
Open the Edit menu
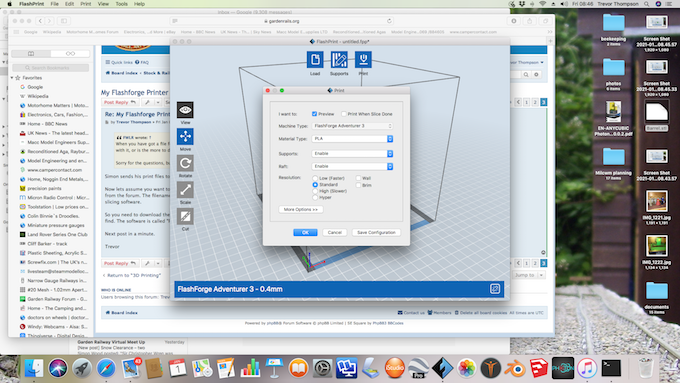[x=69, y=4]
